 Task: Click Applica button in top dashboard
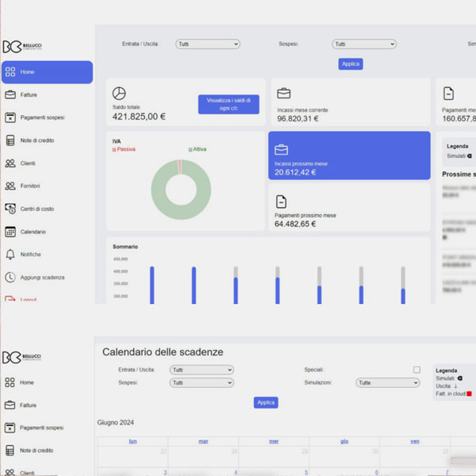pyautogui.click(x=351, y=63)
